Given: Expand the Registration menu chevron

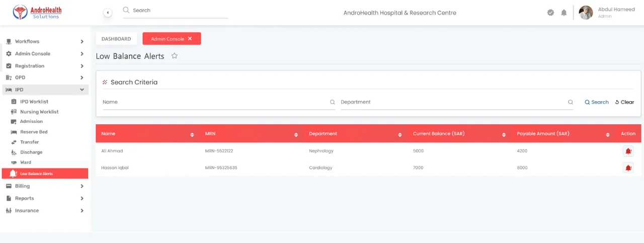Looking at the screenshot, I should pyautogui.click(x=82, y=66).
